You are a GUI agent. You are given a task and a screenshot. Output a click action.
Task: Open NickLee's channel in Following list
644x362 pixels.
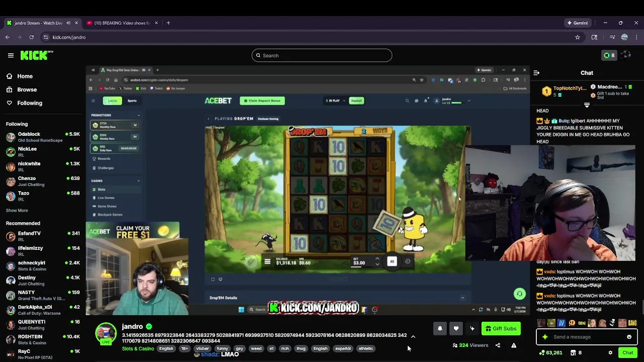click(x=43, y=151)
